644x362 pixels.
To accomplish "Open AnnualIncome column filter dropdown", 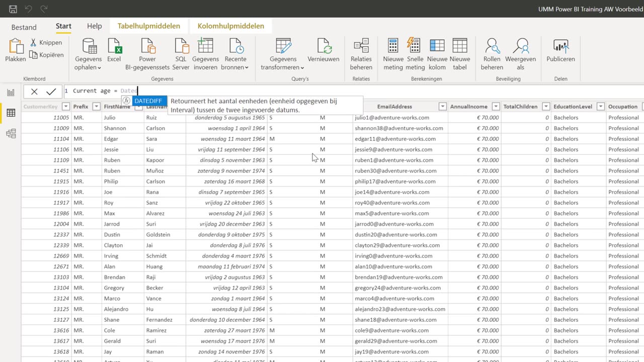I will click(496, 107).
